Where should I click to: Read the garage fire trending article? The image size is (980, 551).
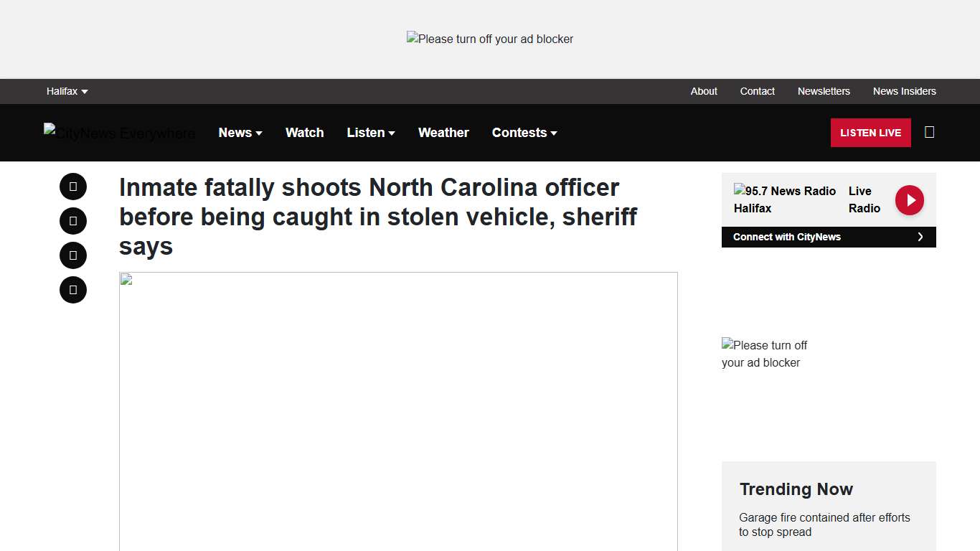[824, 524]
